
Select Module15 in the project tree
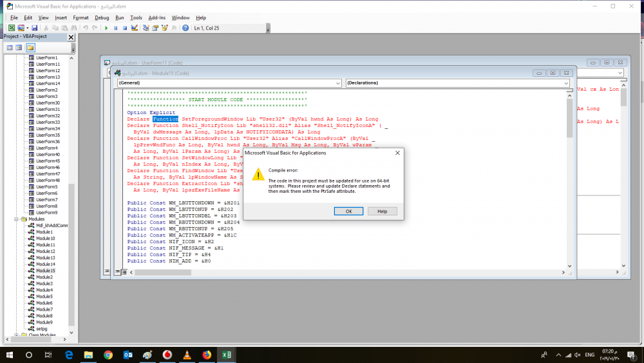click(45, 271)
